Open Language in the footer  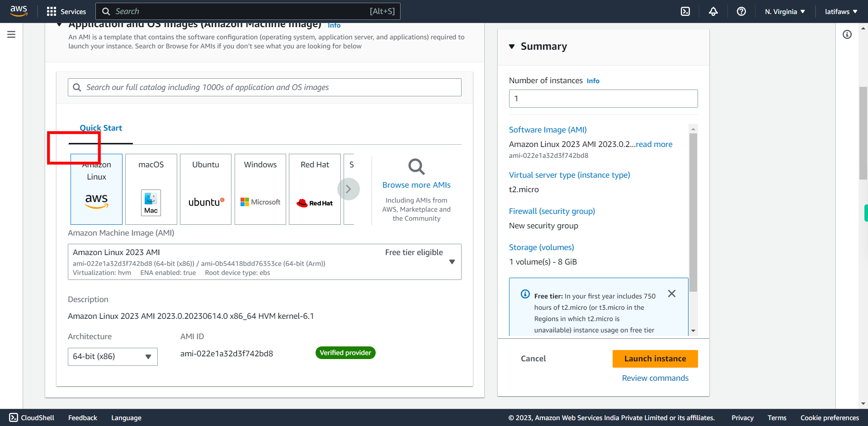point(126,418)
